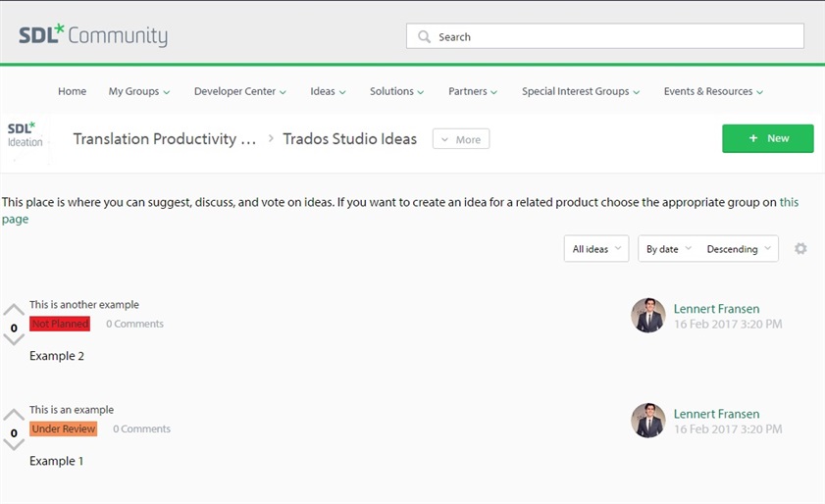This screenshot has width=825, height=504.
Task: Create a New idea
Action: coord(768,138)
